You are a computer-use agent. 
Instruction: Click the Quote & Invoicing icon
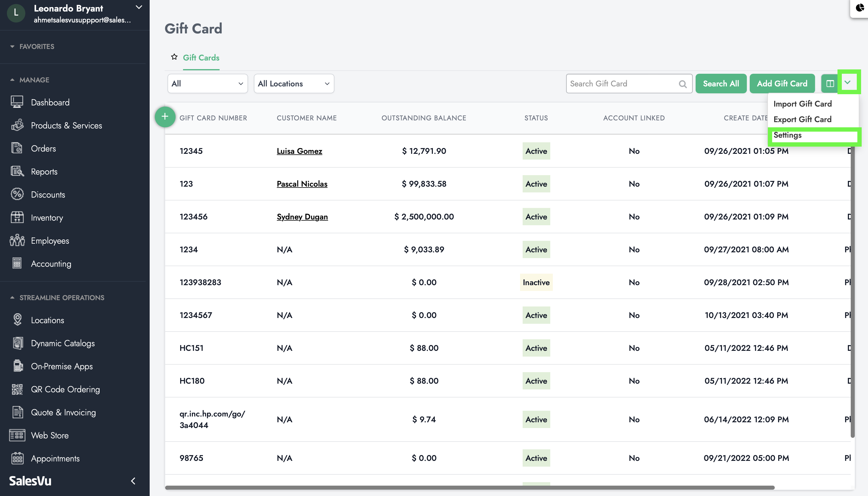tap(18, 412)
